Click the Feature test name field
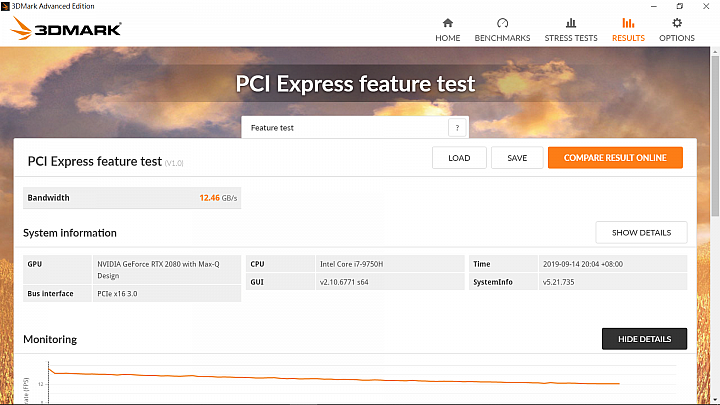This screenshot has height=405, width=720. coord(345,128)
